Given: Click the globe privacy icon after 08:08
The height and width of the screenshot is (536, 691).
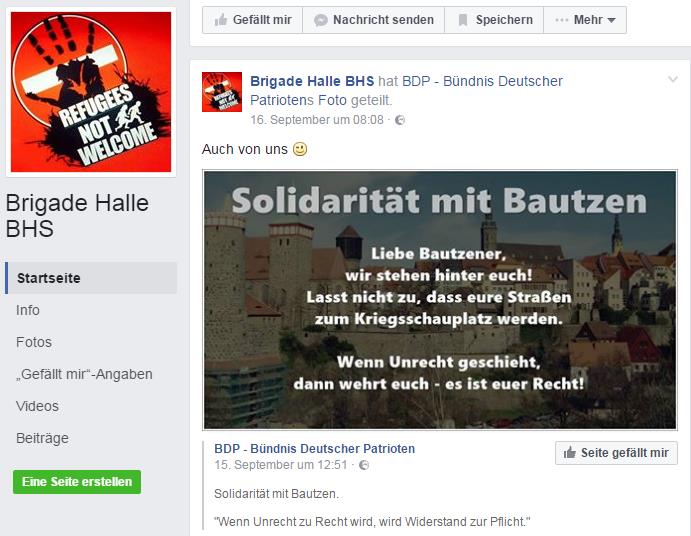Looking at the screenshot, I should (400, 120).
